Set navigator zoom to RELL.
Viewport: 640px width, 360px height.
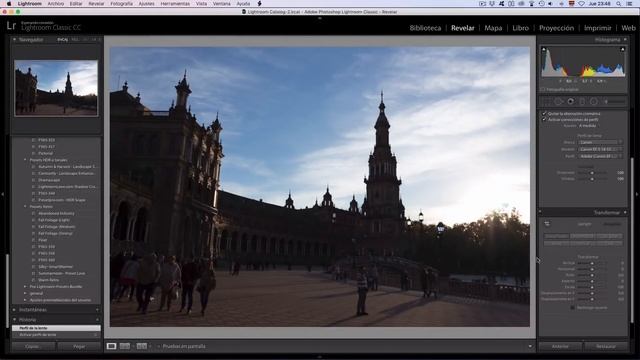[75, 40]
